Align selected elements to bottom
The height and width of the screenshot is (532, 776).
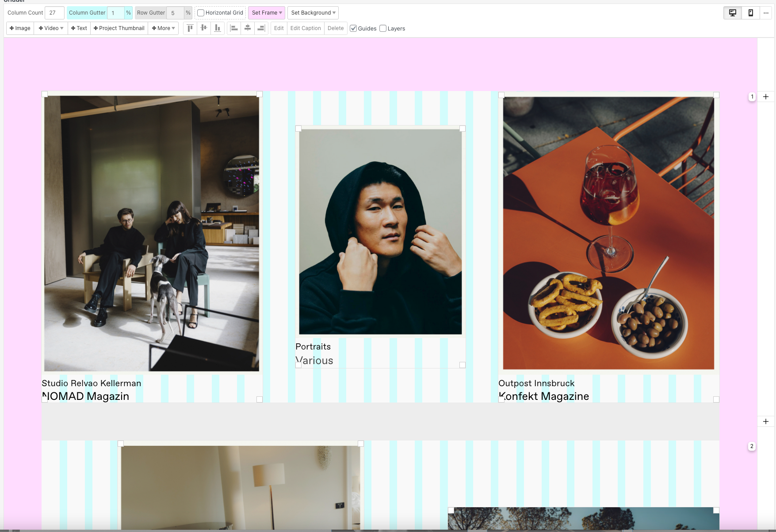coord(218,28)
